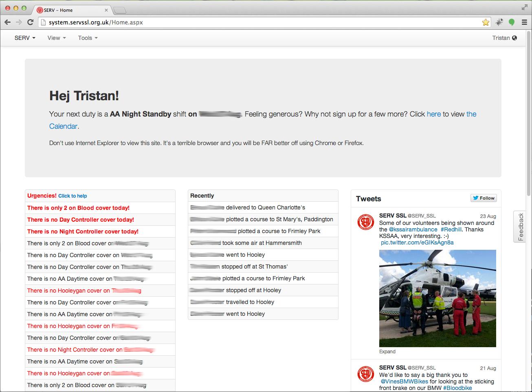532x392 pixels.
Task: Expand the View dropdown menu
Action: pyautogui.click(x=56, y=38)
